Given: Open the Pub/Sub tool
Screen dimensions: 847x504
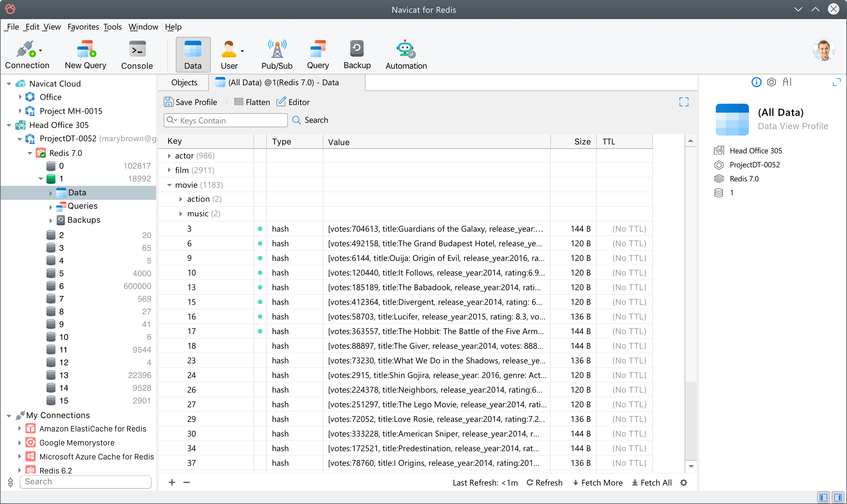Looking at the screenshot, I should [277, 54].
